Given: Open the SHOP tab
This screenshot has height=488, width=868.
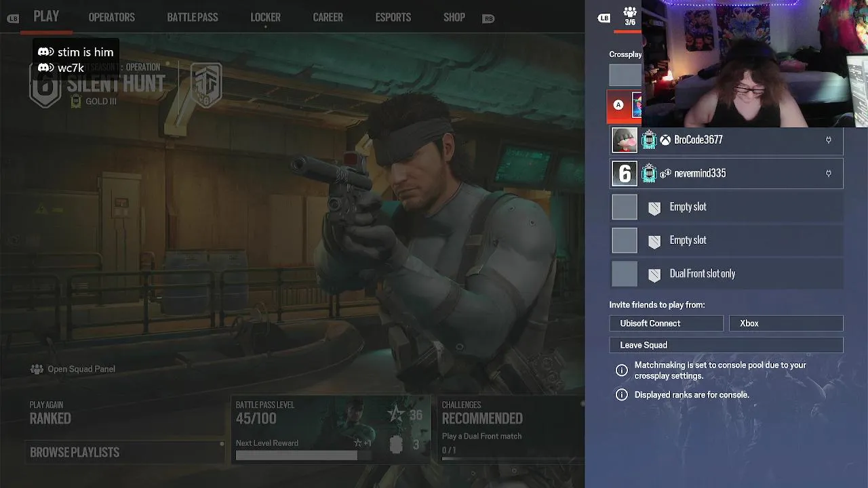Looking at the screenshot, I should point(454,18).
